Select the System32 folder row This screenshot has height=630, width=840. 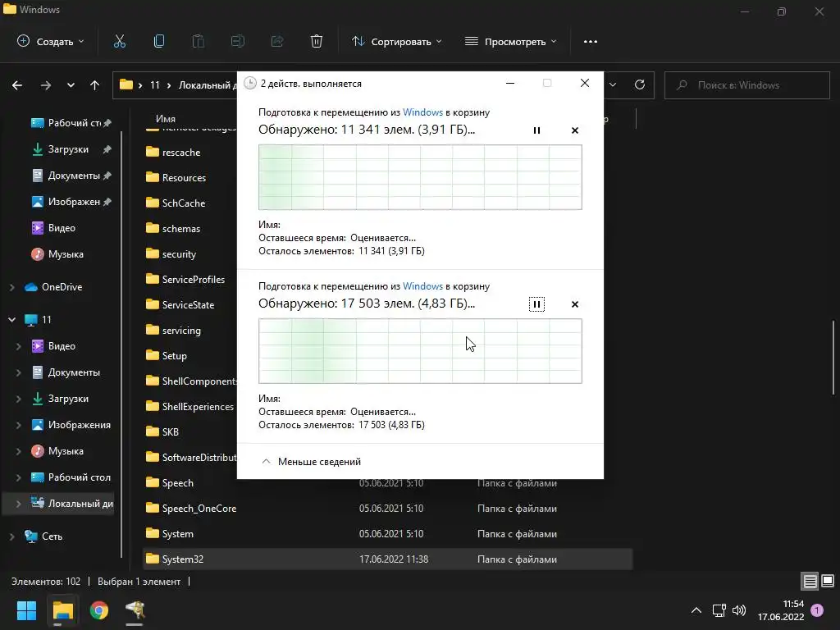(387, 559)
